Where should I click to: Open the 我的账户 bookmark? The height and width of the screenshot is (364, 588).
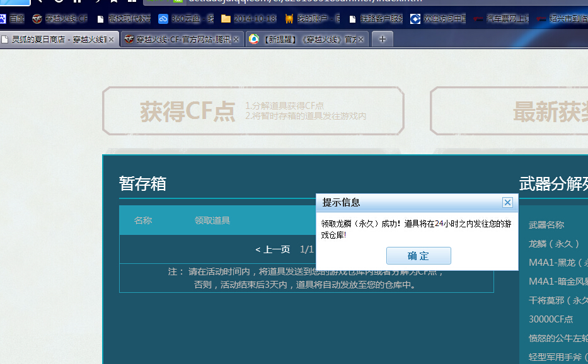313,18
